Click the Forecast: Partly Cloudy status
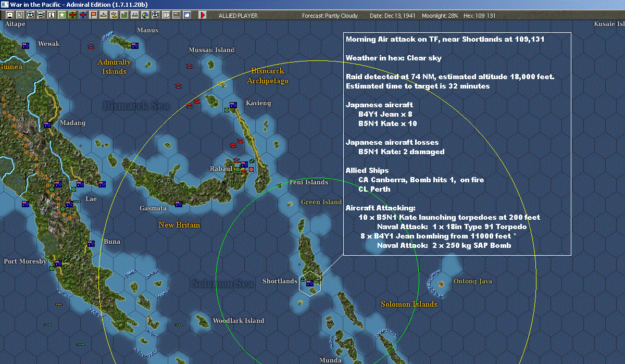The height and width of the screenshot is (364, 625). click(330, 16)
